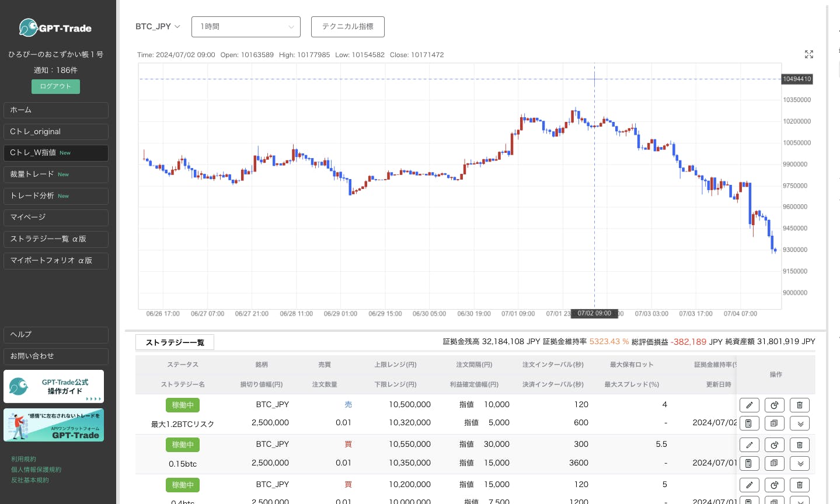The width and height of the screenshot is (840, 504).
Task: Delete the 0.15btc strategy using the trash icon
Action: click(799, 444)
